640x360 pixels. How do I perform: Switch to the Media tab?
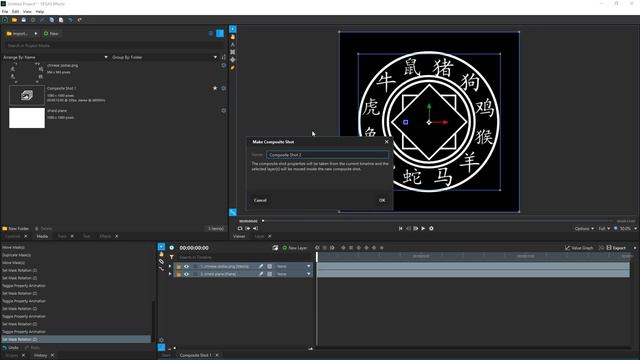tap(42, 236)
